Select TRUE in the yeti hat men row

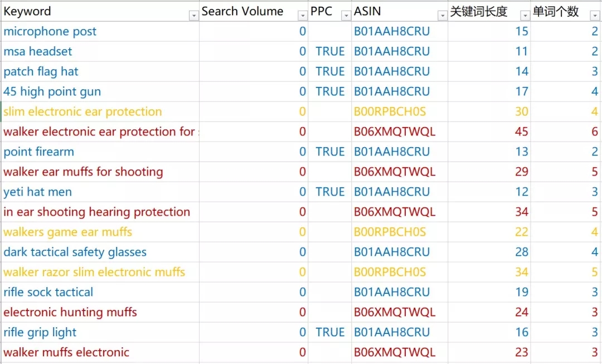click(330, 192)
